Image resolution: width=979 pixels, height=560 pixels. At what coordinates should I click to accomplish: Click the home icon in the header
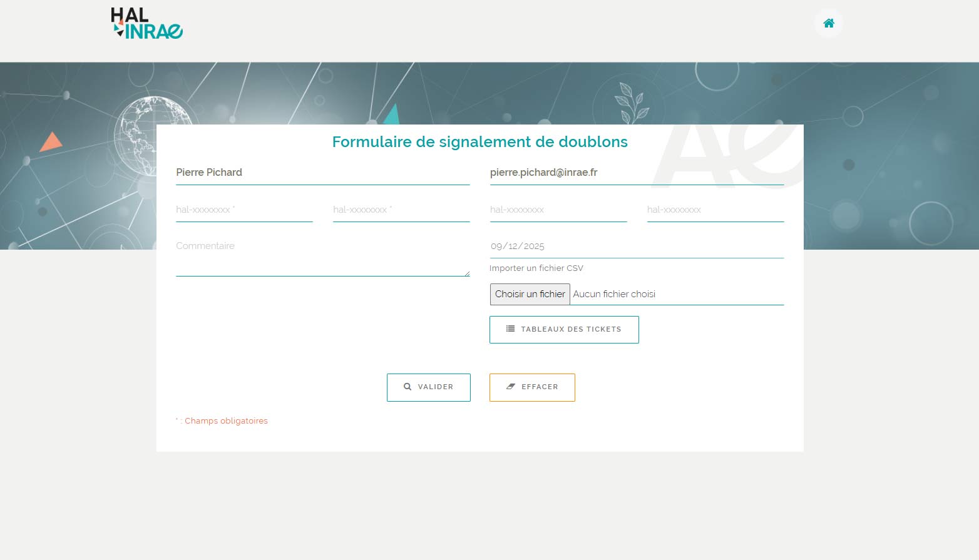(828, 23)
